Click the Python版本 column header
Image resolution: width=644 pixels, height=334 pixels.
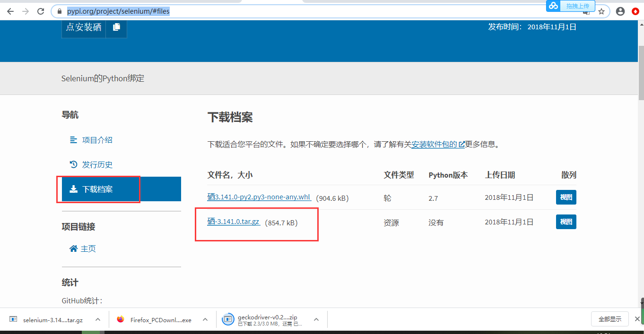click(x=448, y=175)
